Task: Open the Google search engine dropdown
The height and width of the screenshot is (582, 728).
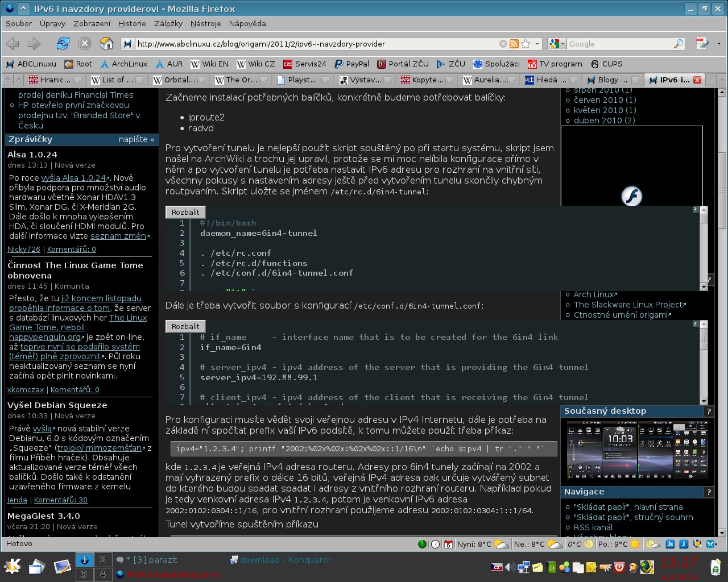Action: pos(557,44)
